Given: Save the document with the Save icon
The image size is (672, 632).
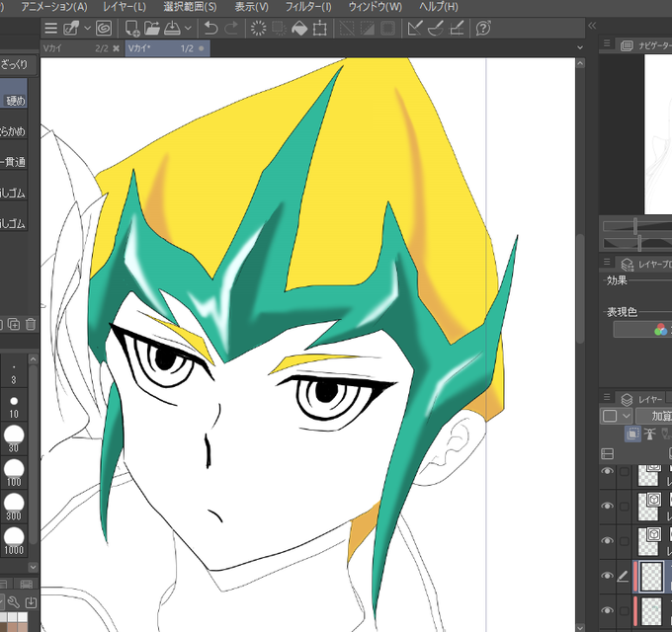Looking at the screenshot, I should coord(173,29).
